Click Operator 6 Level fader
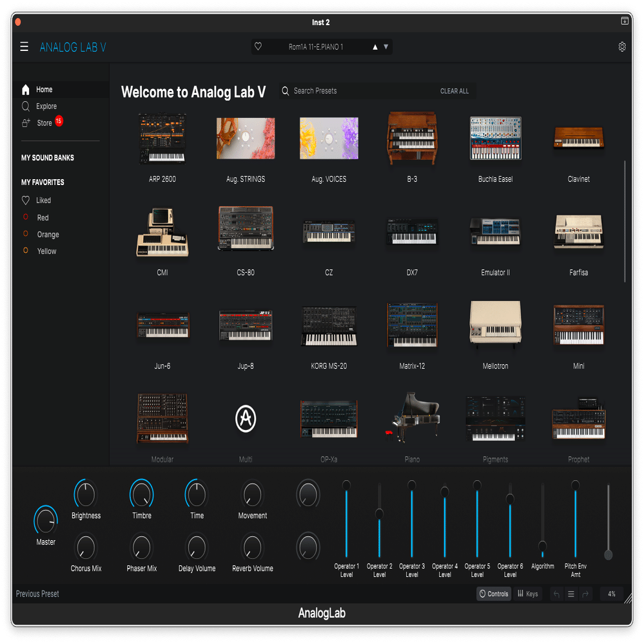This screenshot has width=644, height=644. 510,499
